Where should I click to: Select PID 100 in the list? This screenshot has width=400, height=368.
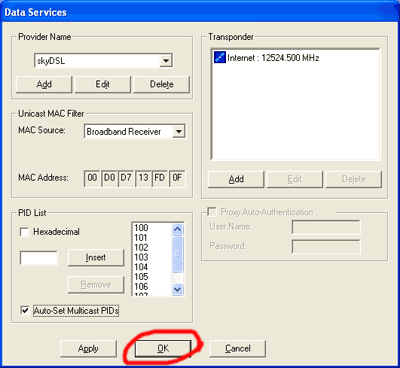[141, 228]
